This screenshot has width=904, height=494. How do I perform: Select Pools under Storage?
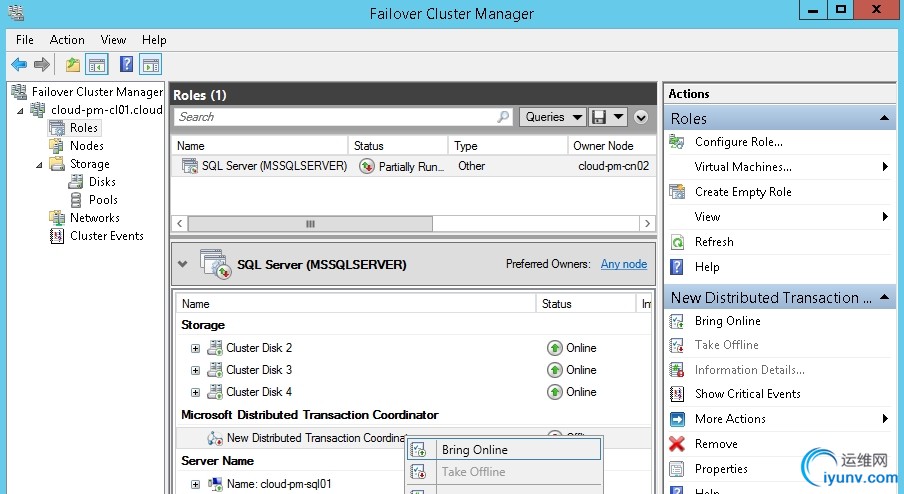[103, 200]
